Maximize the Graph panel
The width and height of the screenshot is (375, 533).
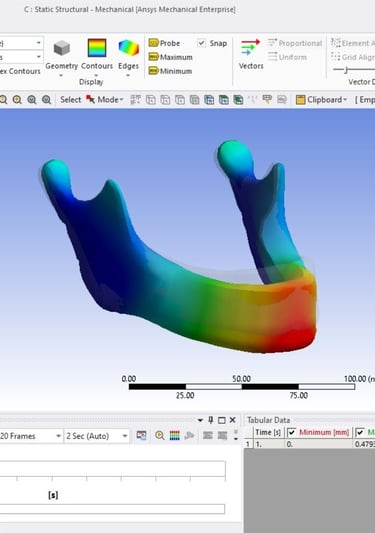click(x=221, y=420)
